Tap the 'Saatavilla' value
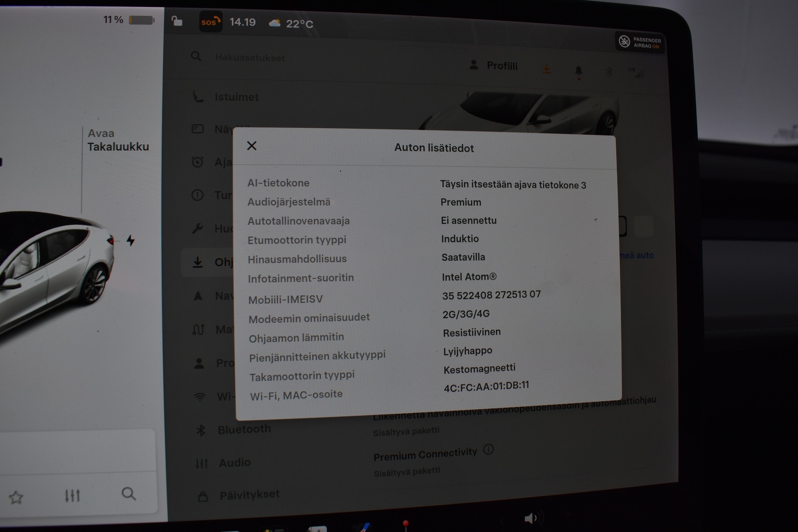The width and height of the screenshot is (798, 532). coord(463,257)
